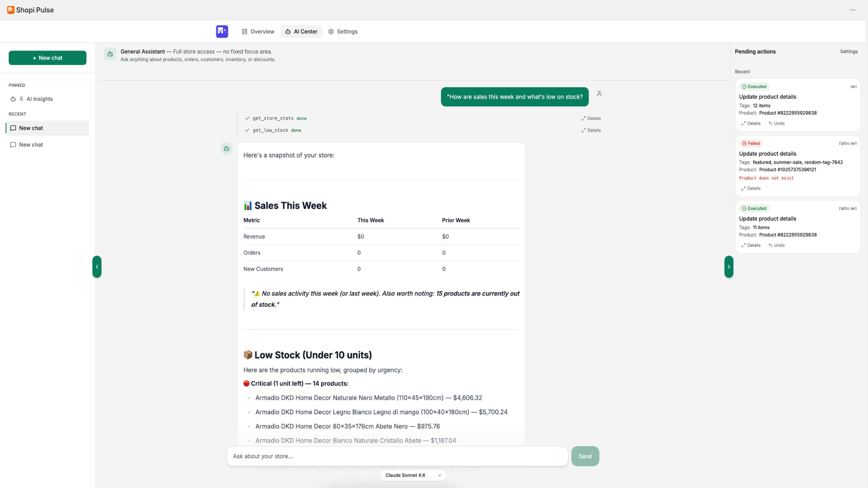Screen dimensions: 868x488
Task: Click the Failed status badge
Action: (x=751, y=143)
